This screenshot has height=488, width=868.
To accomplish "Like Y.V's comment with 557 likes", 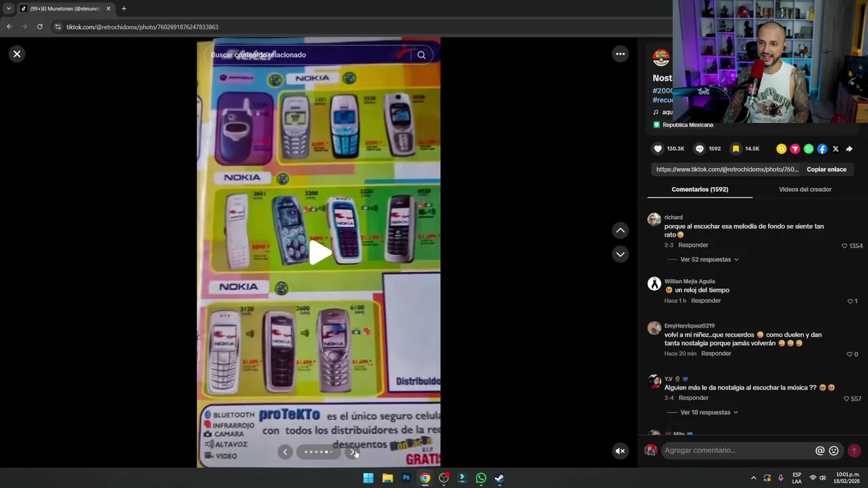I will click(x=846, y=399).
